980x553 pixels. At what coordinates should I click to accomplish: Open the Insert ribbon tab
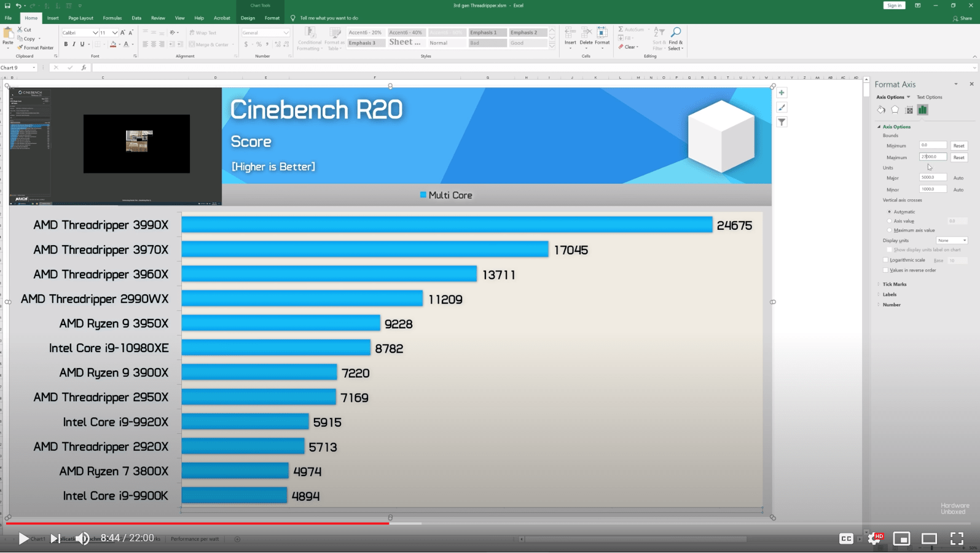coord(53,18)
